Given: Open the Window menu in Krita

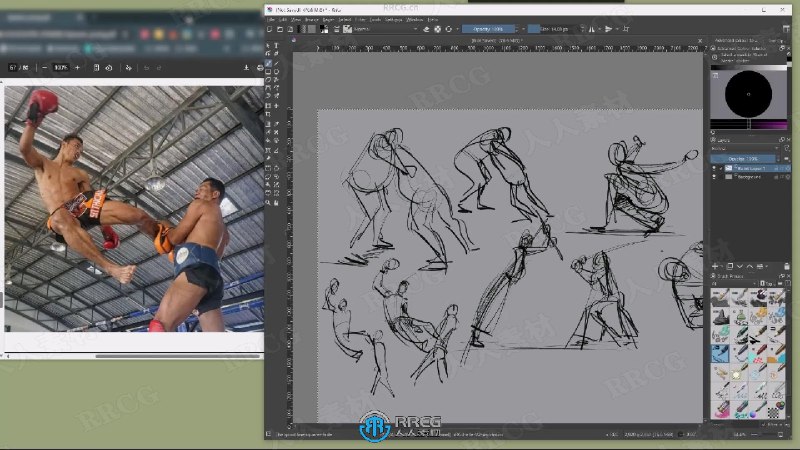Looking at the screenshot, I should click(413, 19).
